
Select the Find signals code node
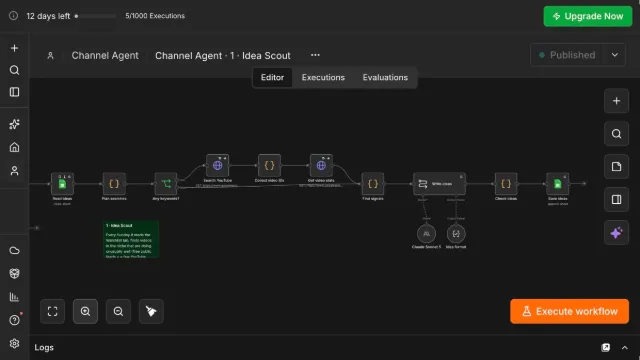[373, 184]
